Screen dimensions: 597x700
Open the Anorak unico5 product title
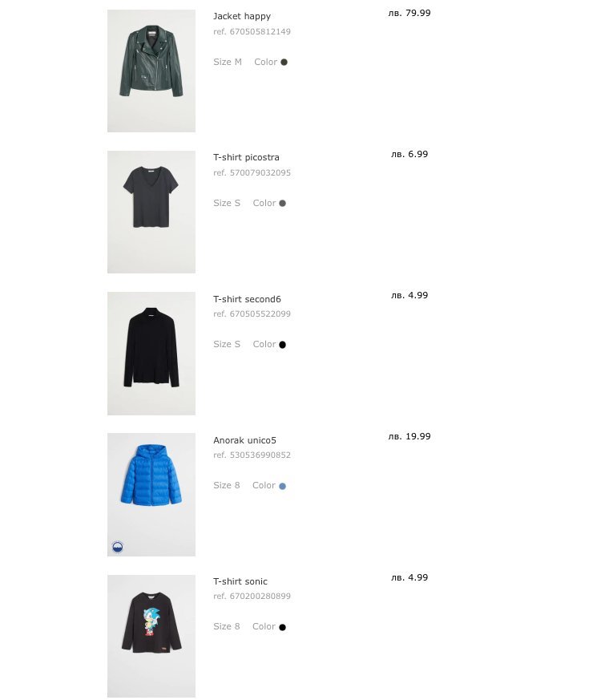tap(244, 440)
